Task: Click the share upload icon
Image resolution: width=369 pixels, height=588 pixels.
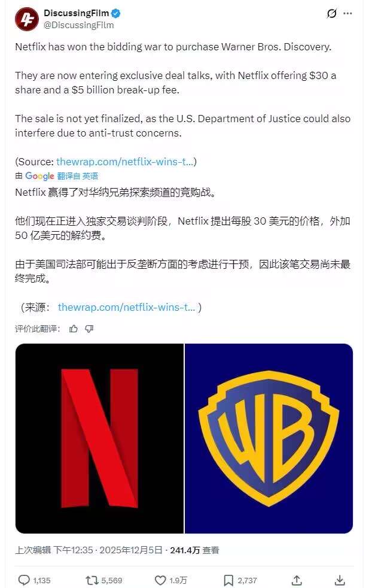Action: (297, 580)
